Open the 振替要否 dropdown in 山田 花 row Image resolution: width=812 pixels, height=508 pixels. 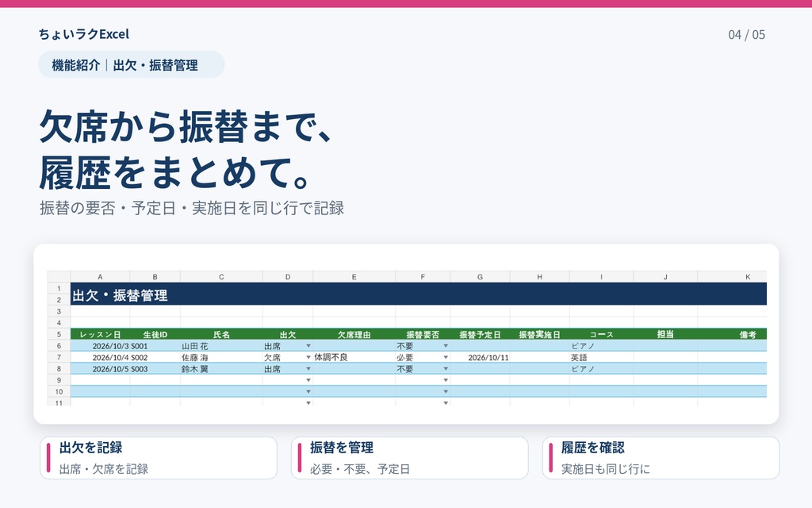coord(446,346)
